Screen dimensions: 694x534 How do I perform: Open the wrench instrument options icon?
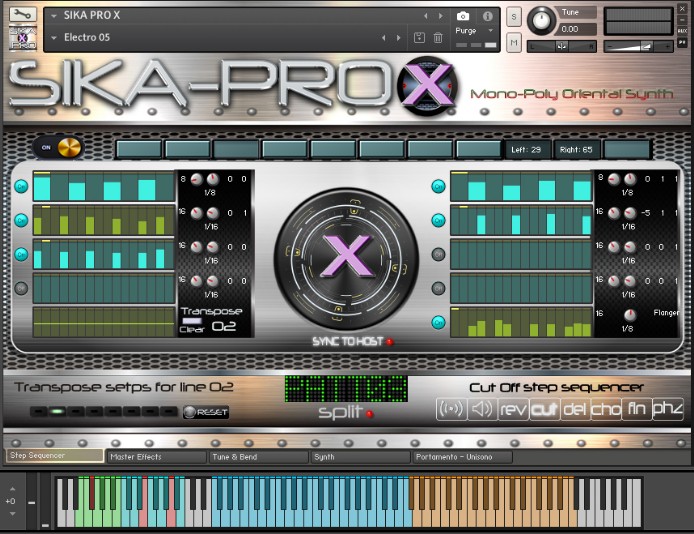tap(22, 15)
